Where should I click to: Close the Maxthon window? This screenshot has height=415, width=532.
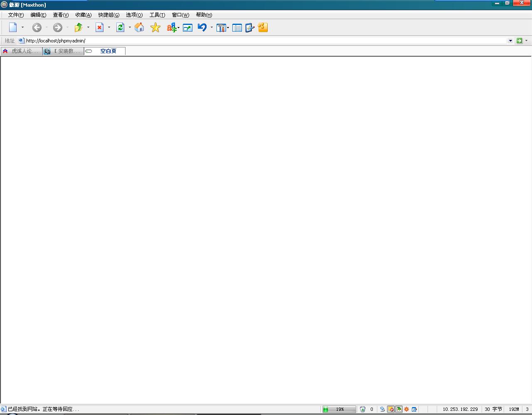pyautogui.click(x=522, y=3)
